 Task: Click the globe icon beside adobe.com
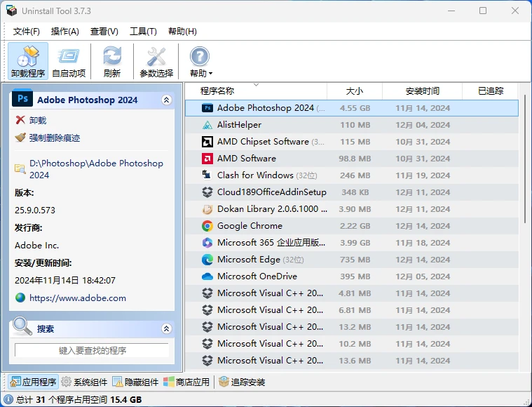coord(20,298)
